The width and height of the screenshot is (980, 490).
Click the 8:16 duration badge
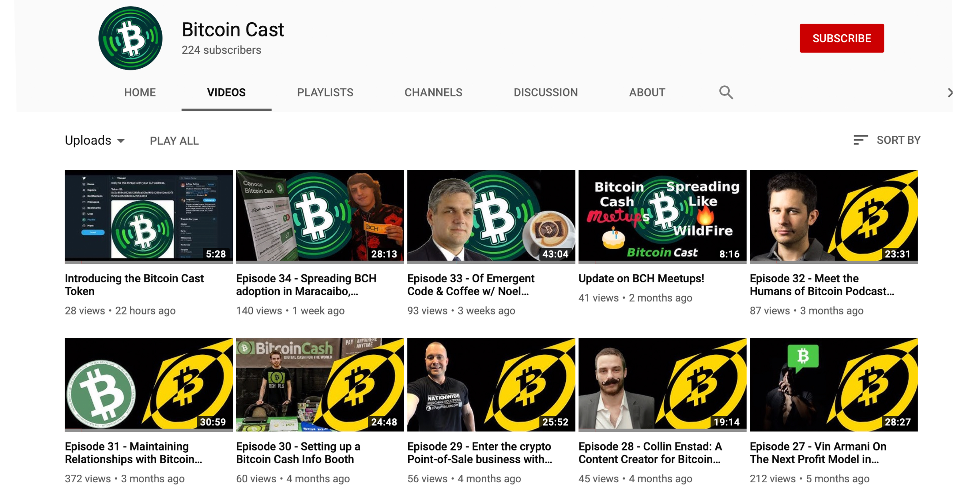(729, 254)
